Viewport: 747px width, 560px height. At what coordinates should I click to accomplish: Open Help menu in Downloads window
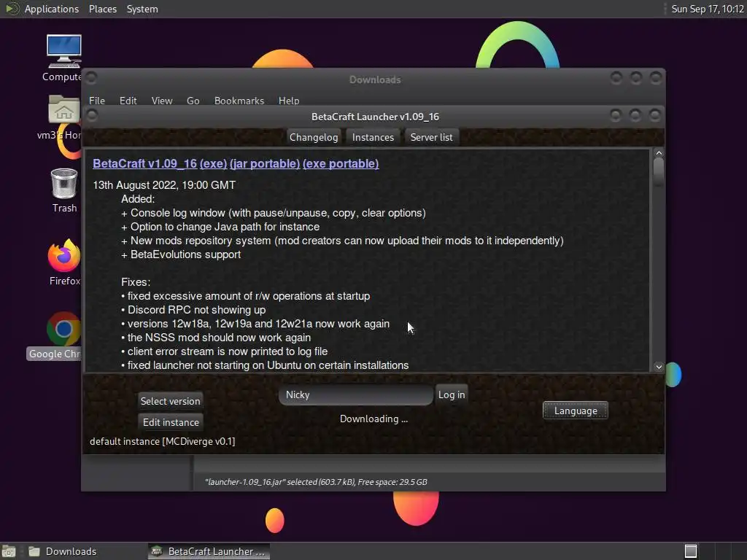tap(289, 101)
